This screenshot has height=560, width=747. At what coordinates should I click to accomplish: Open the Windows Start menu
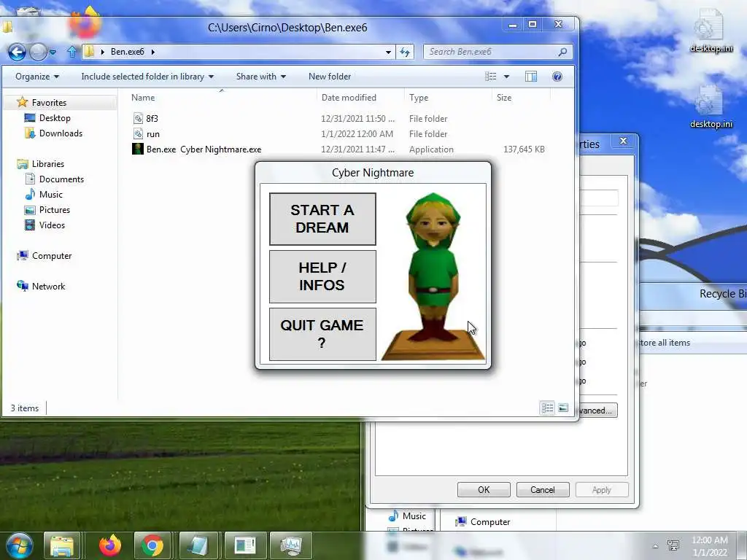point(19,545)
